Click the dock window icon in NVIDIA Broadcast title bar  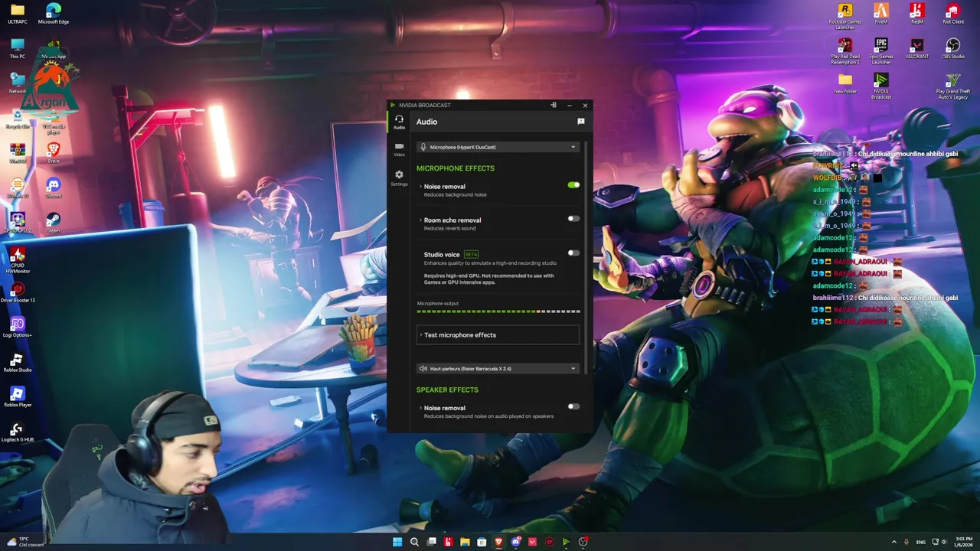click(x=553, y=105)
